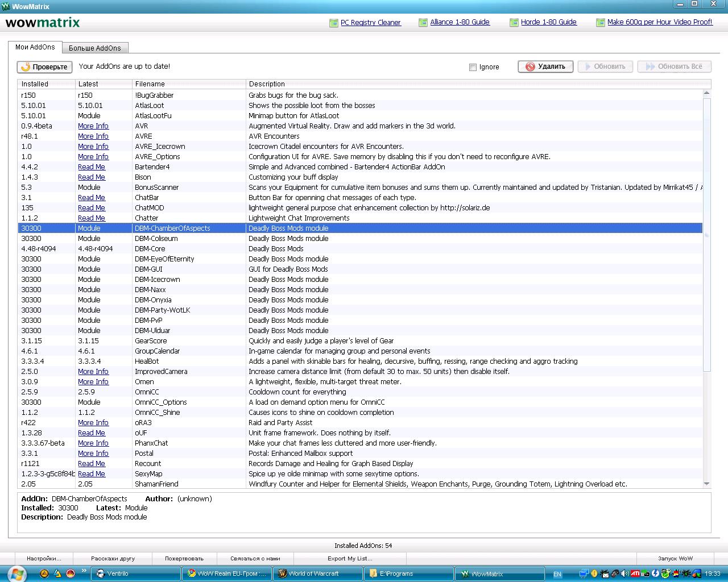Switch to the Мои AddOns tab
The image size is (728, 582).
pos(35,47)
